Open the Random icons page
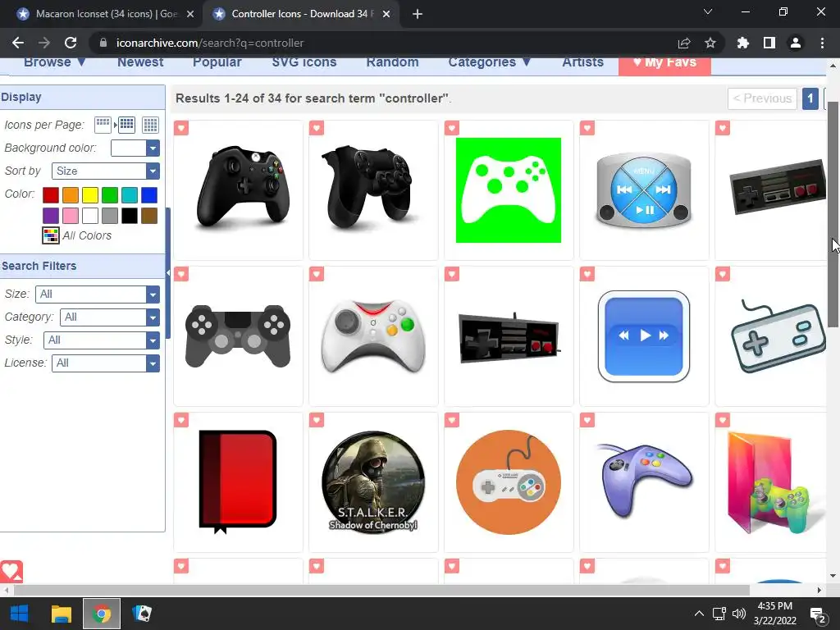This screenshot has width=840, height=630. point(393,62)
